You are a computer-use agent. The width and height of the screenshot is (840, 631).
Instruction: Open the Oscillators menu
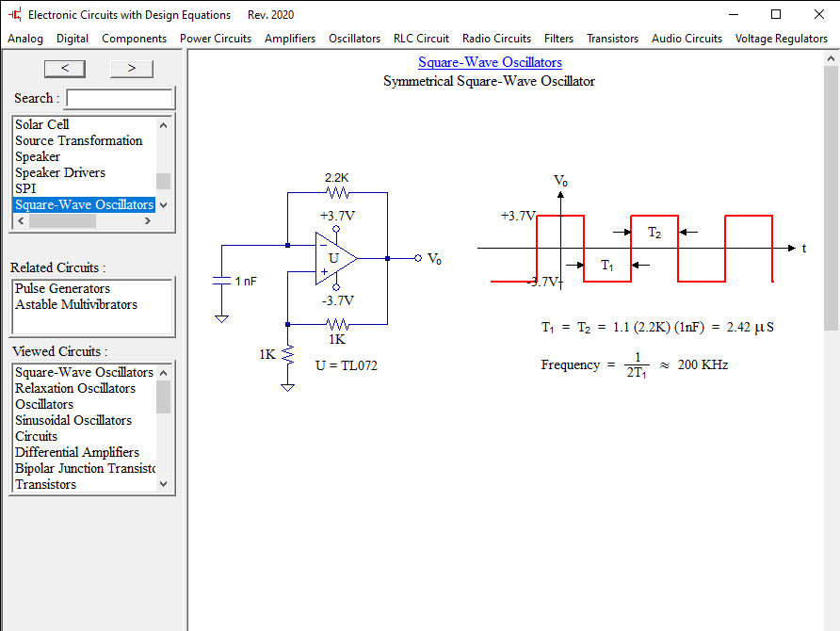pyautogui.click(x=354, y=39)
